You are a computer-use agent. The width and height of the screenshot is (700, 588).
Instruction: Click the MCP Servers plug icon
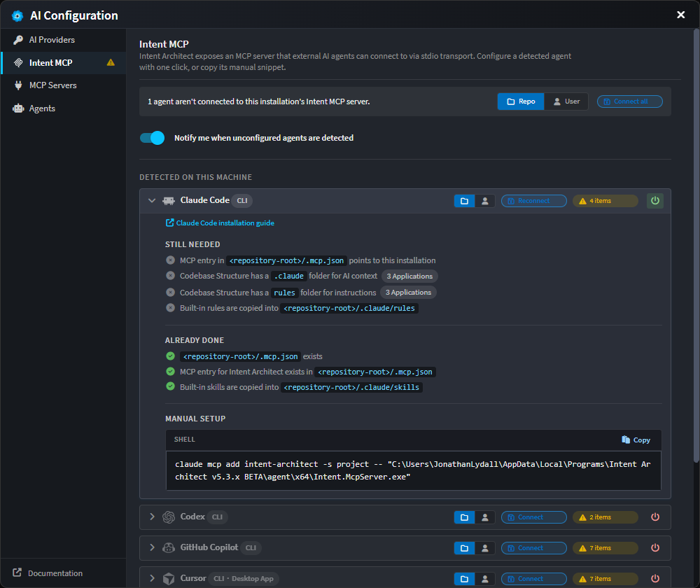[x=18, y=85]
